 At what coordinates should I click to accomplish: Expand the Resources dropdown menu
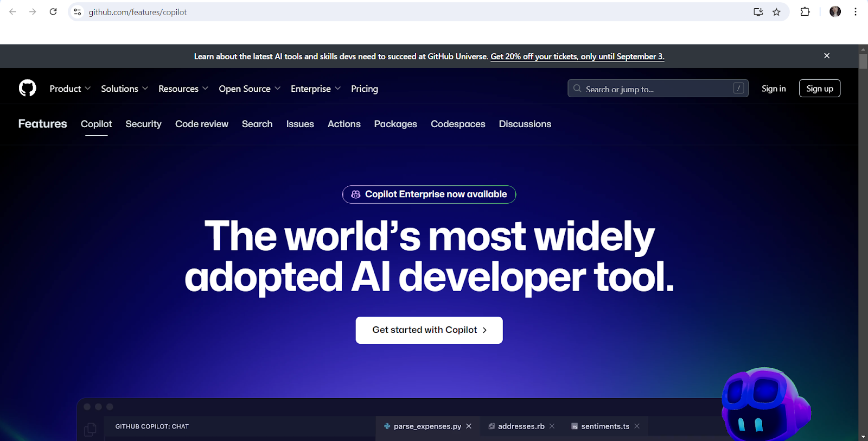[183, 89]
